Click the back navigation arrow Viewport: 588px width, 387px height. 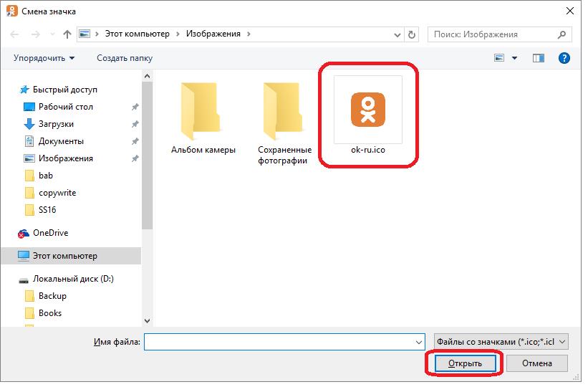tap(15, 34)
